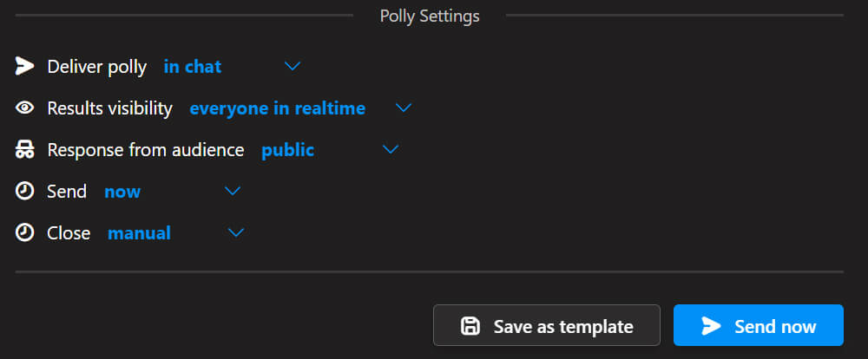Open the 'now' send time dropdown
This screenshot has height=359, width=868.
click(x=122, y=192)
